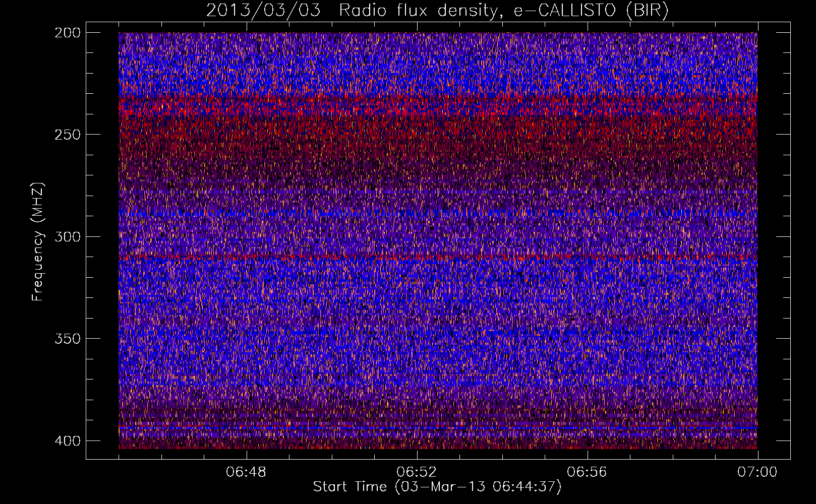Click the 200 frequency tick label
The width and height of the screenshot is (816, 504).
[x=67, y=33]
